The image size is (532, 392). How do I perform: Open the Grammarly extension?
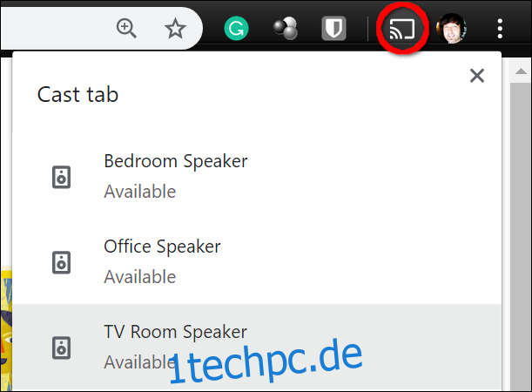pyautogui.click(x=236, y=29)
